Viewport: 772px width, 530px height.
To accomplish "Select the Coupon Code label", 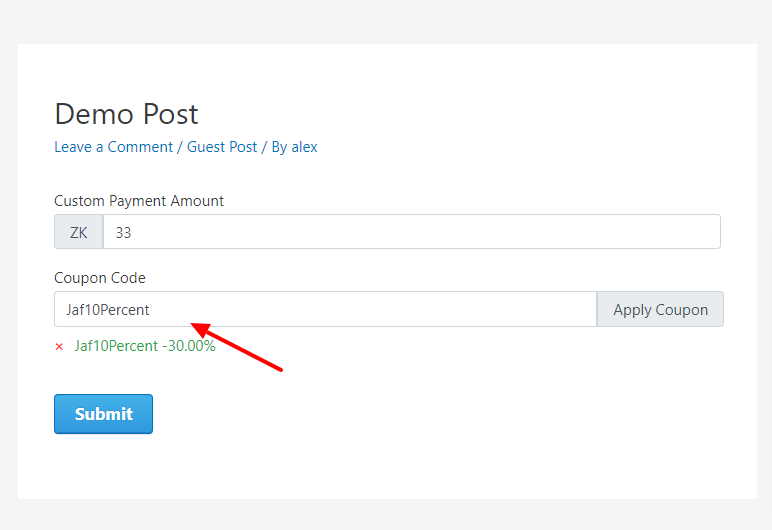I will (100, 278).
